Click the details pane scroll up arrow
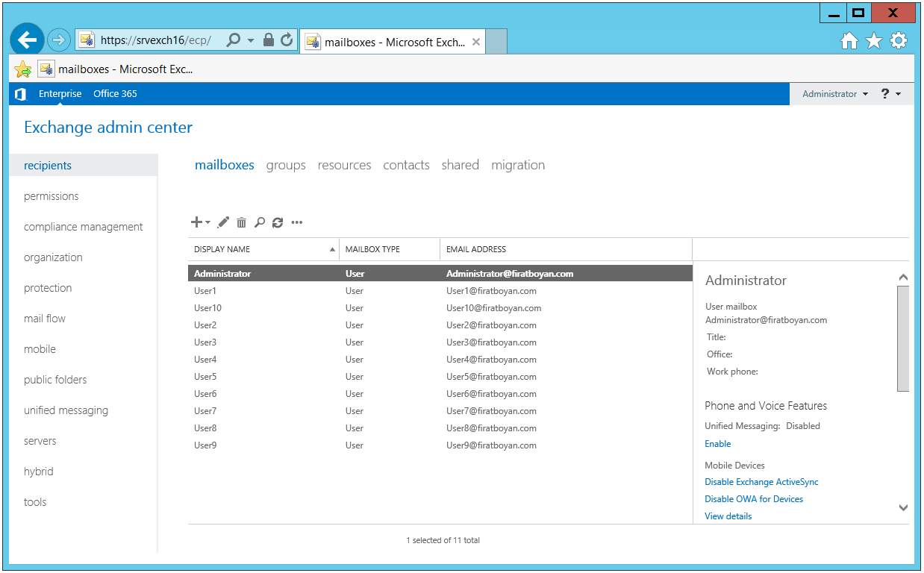 [x=903, y=278]
